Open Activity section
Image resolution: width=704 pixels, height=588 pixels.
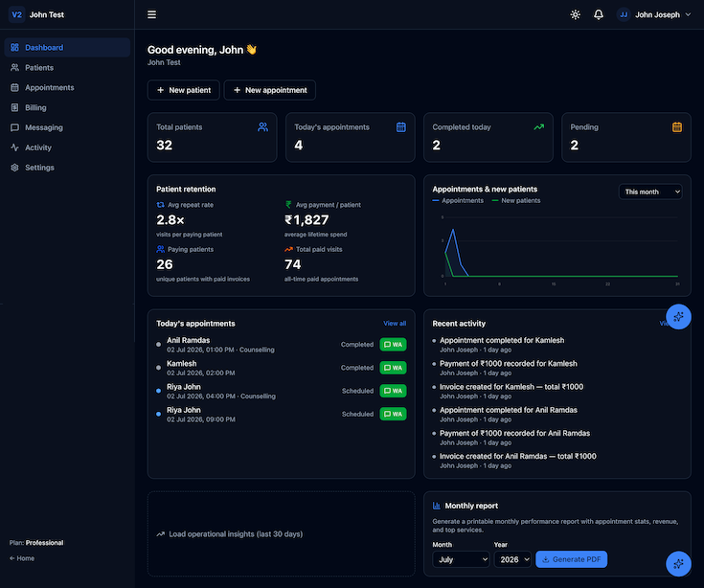point(67,147)
